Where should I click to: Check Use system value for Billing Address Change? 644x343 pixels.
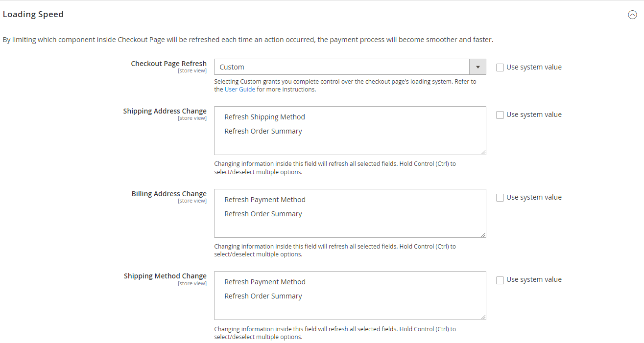pos(500,198)
